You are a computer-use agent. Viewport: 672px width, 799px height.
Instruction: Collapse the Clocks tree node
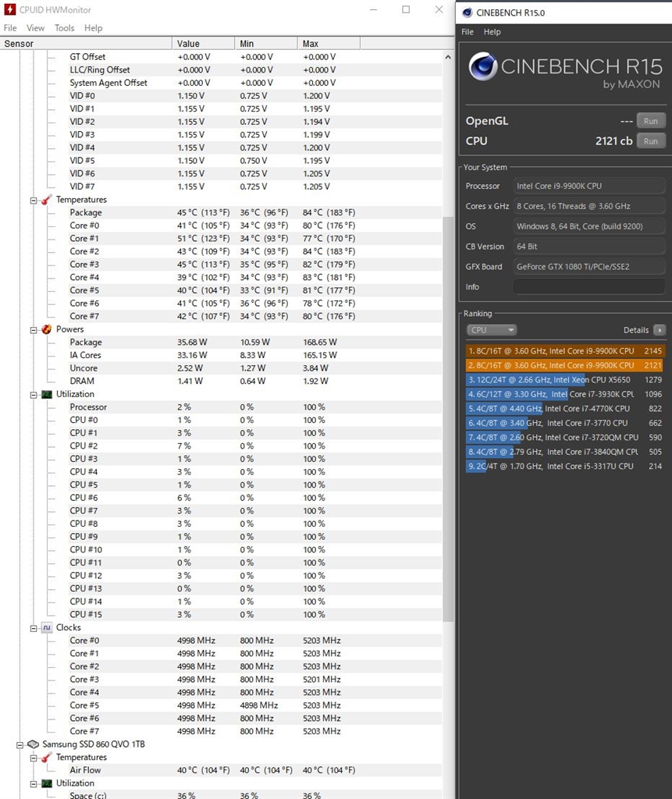[34, 628]
